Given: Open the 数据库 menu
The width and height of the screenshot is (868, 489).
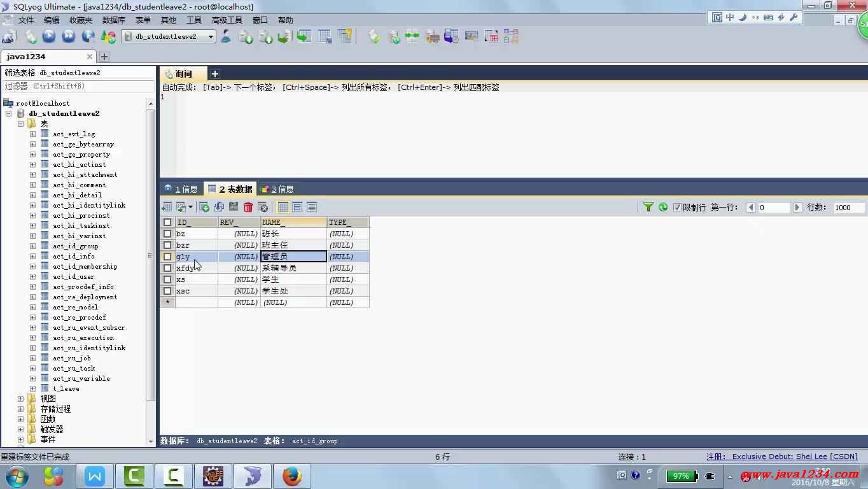Looking at the screenshot, I should (x=114, y=20).
